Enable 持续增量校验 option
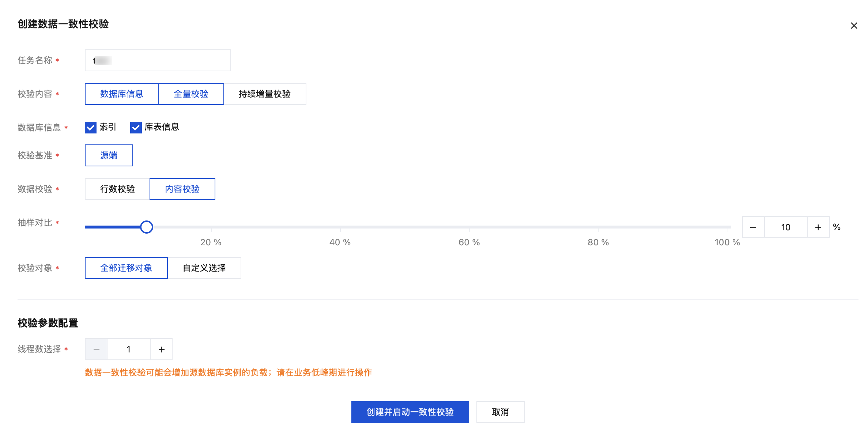This screenshot has width=868, height=438. point(265,94)
